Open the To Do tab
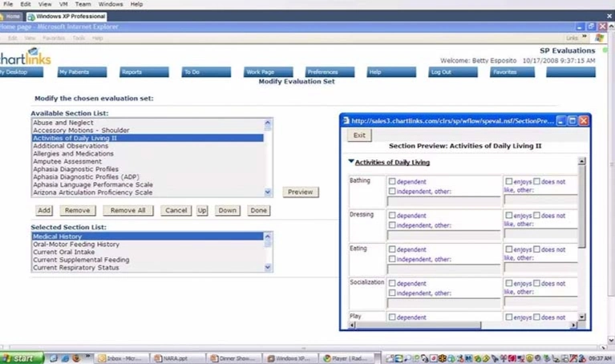The width and height of the screenshot is (615, 364). pyautogui.click(x=206, y=72)
